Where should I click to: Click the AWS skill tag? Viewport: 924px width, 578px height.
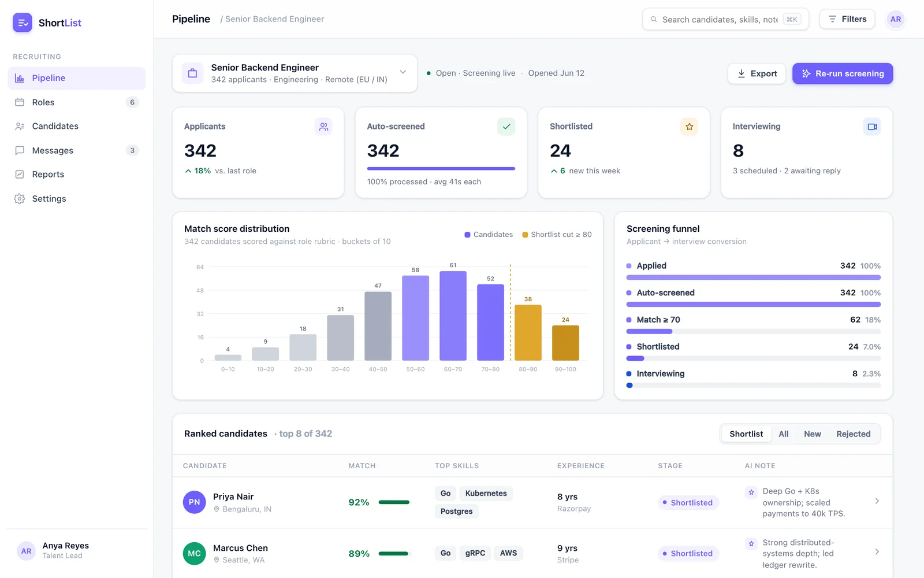pyautogui.click(x=508, y=553)
